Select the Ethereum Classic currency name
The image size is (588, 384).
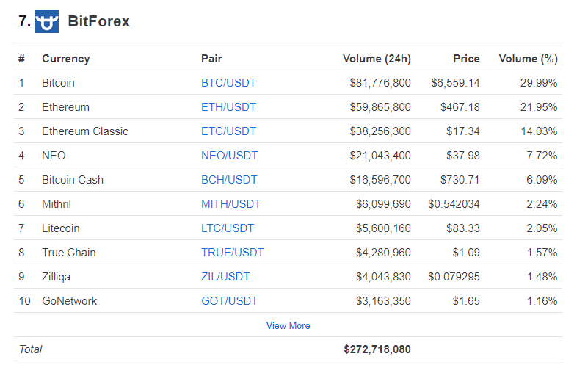click(x=85, y=131)
